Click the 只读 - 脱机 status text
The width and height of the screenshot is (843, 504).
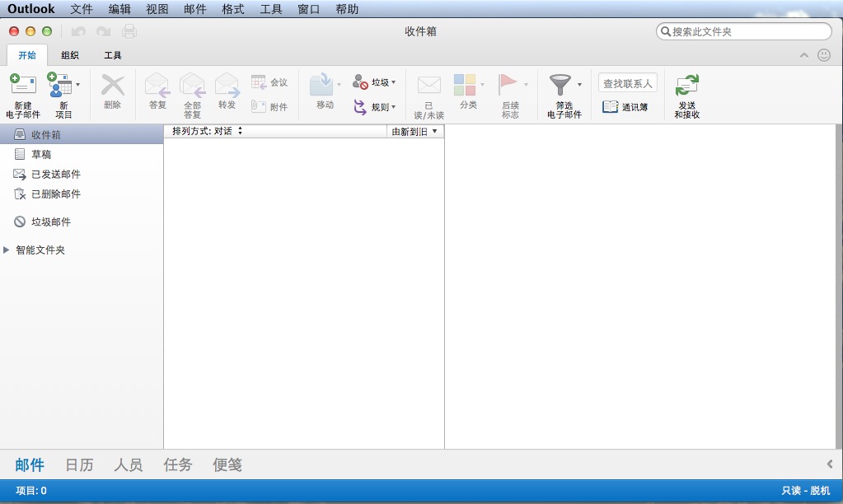coord(805,491)
